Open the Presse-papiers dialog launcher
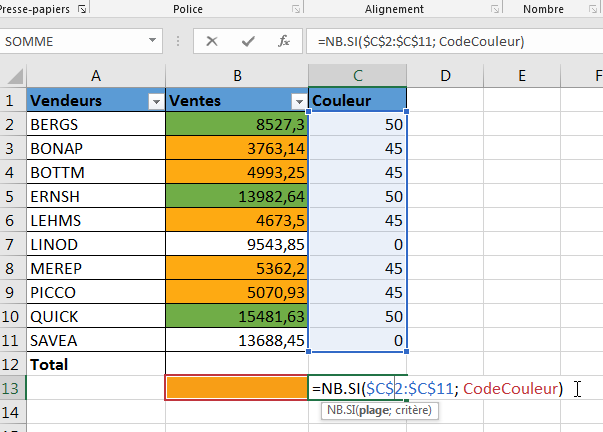The width and height of the screenshot is (603, 432). [x=80, y=8]
